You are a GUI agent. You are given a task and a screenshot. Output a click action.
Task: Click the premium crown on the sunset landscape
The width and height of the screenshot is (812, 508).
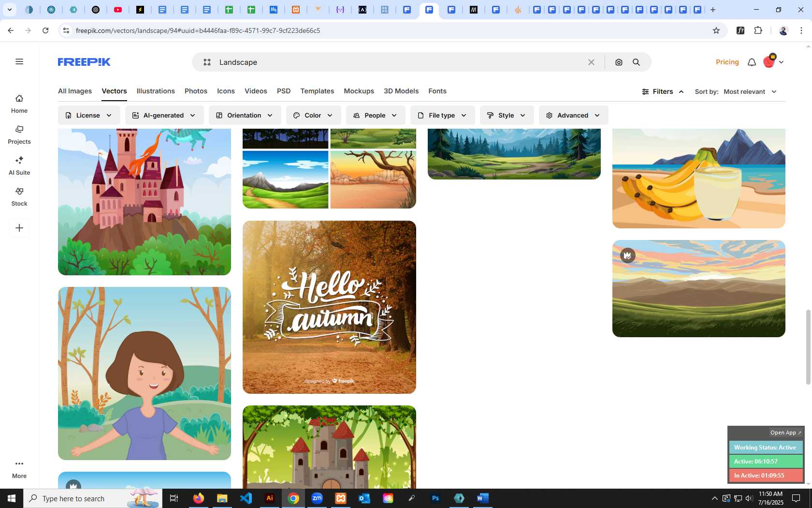coord(628,255)
